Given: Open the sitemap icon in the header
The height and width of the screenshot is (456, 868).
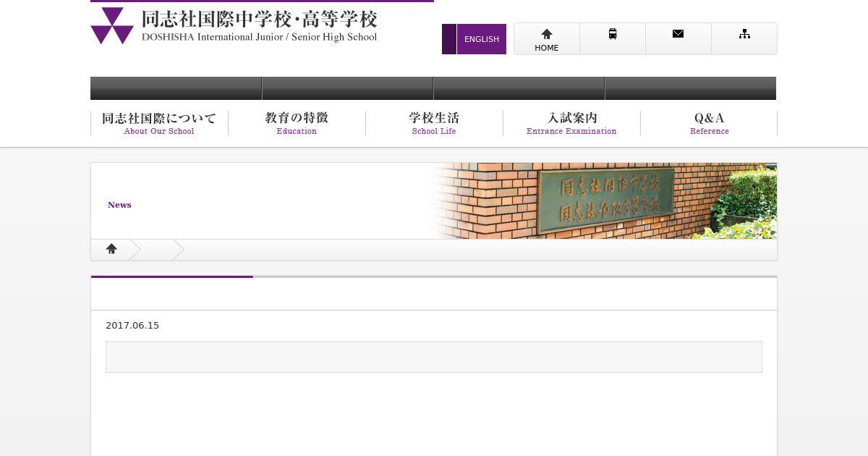Looking at the screenshot, I should [x=744, y=39].
